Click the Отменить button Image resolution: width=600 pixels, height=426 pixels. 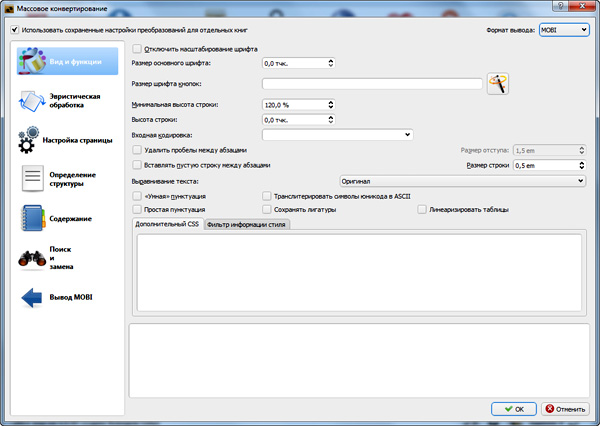pos(564,408)
